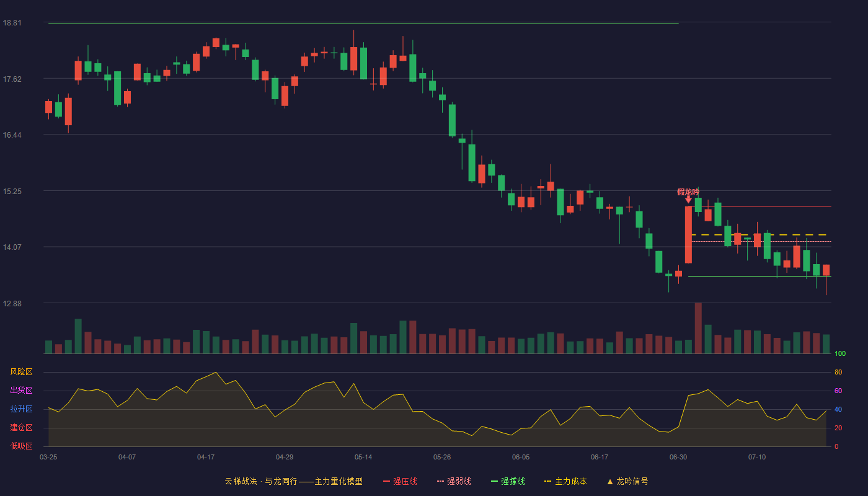The height and width of the screenshot is (496, 868).
Task: Click the 03-25 date label
Action: pos(48,457)
